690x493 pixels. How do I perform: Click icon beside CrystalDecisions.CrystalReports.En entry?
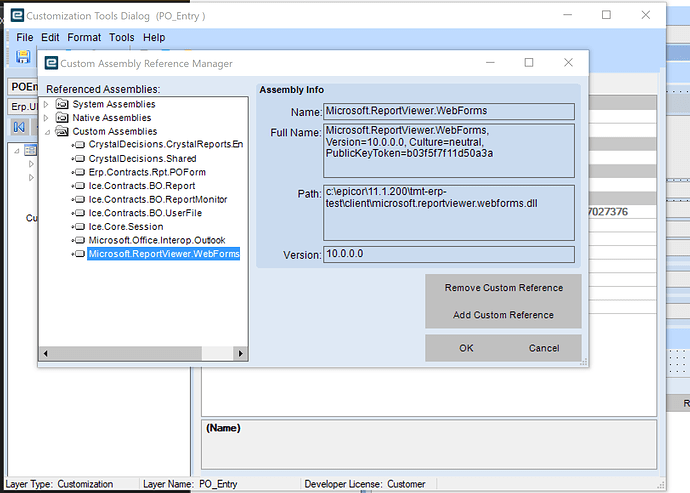79,144
